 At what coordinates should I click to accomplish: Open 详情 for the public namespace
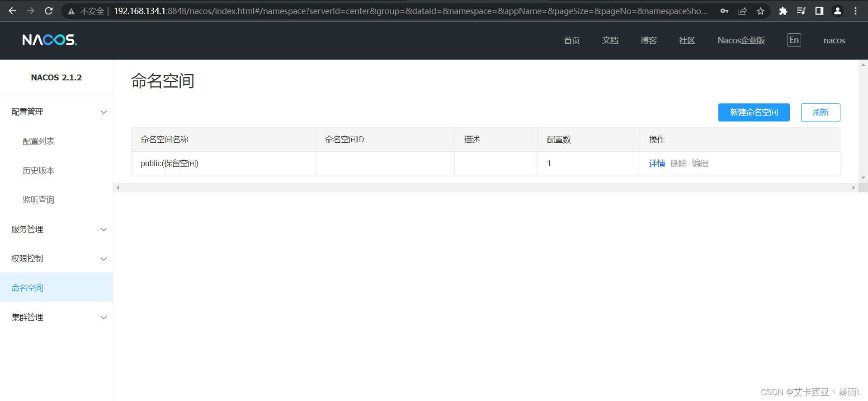657,163
